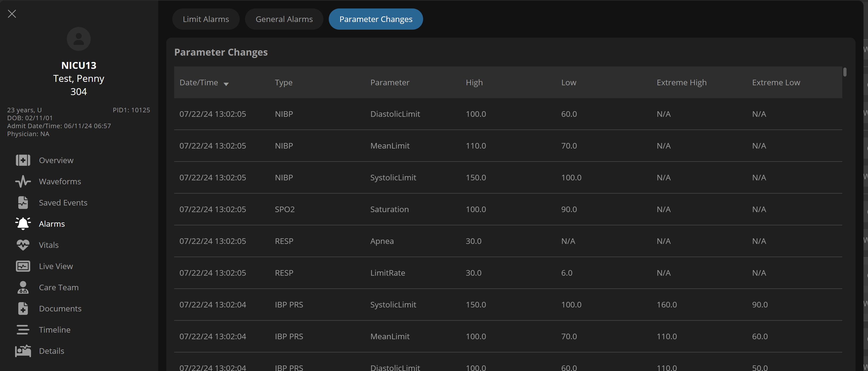Viewport: 868px width, 371px height.
Task: Select NIBP MeanLimit parameter cell
Action: (x=390, y=146)
